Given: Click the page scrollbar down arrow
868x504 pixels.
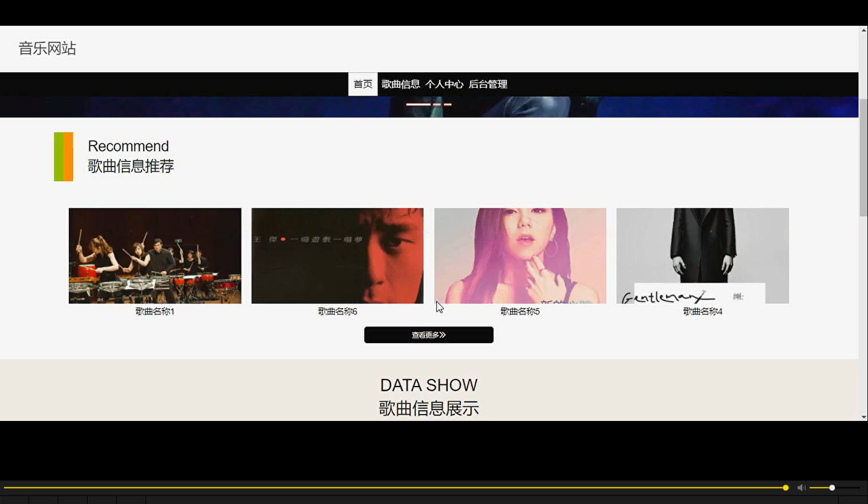Looking at the screenshot, I should tap(863, 417).
